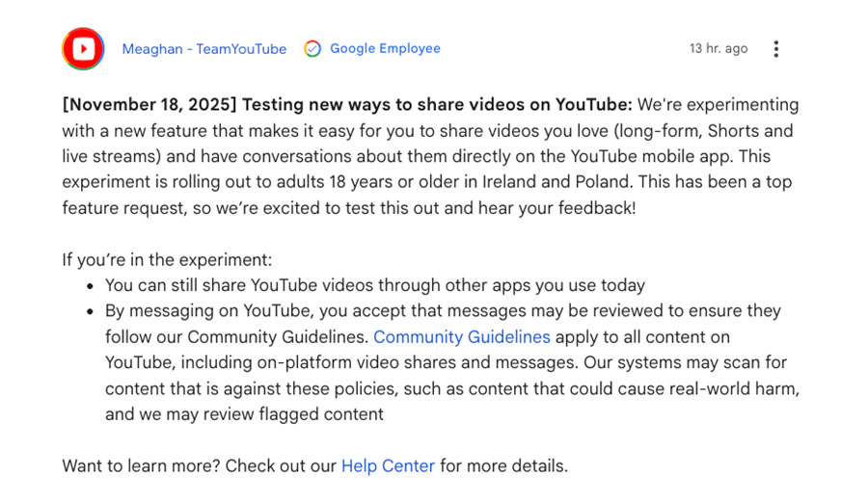Click the second bullet point marker
The width and height of the screenshot is (868, 503).
tap(89, 312)
